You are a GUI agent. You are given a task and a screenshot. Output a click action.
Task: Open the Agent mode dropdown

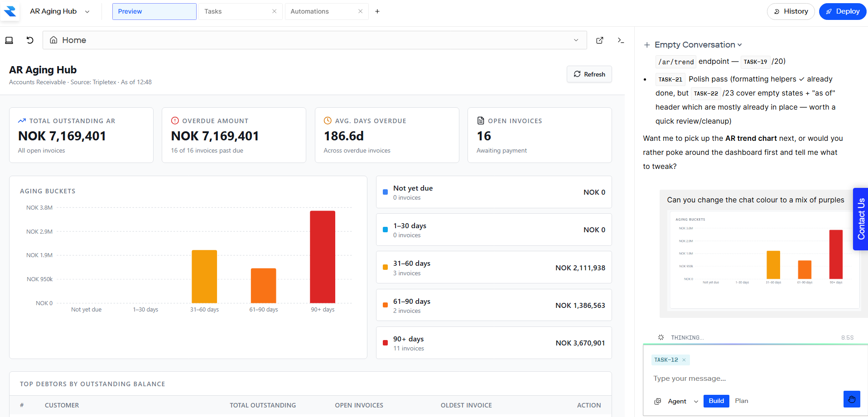click(x=676, y=401)
